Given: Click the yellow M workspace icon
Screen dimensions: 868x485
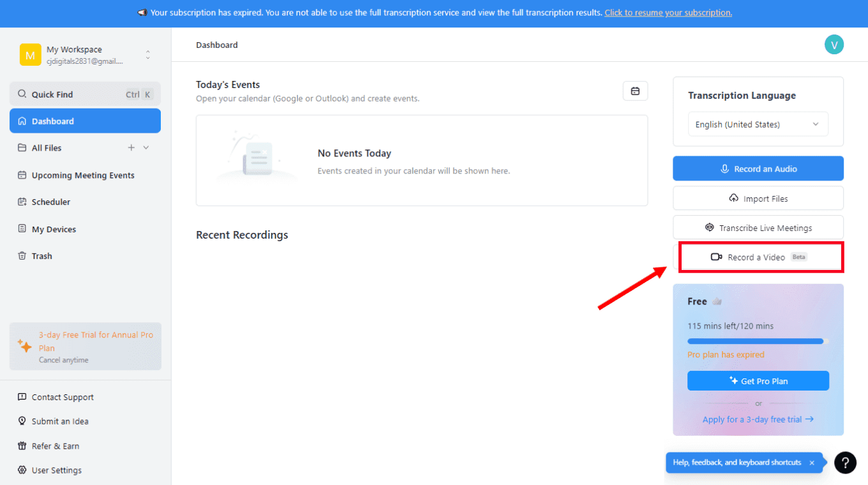Looking at the screenshot, I should tap(29, 56).
